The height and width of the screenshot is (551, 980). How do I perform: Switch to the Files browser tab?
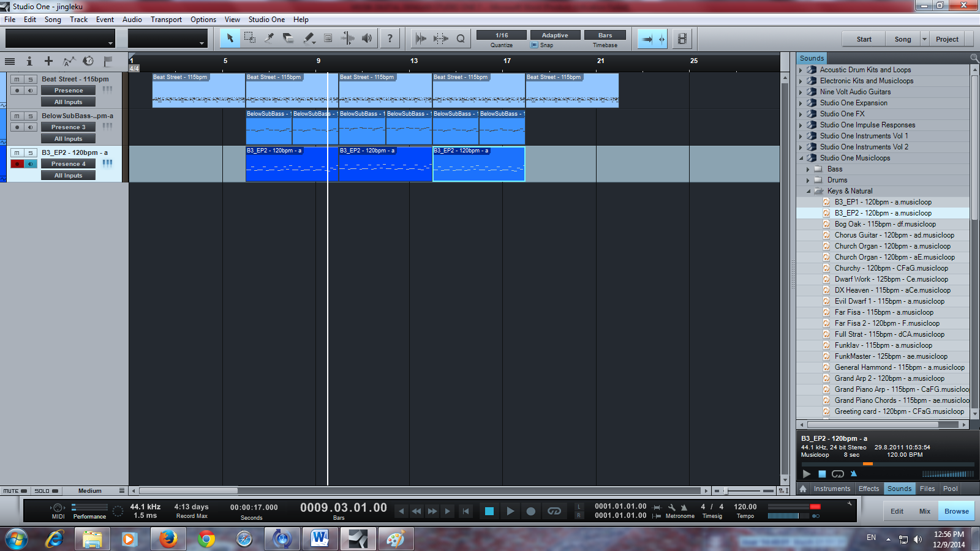(927, 489)
